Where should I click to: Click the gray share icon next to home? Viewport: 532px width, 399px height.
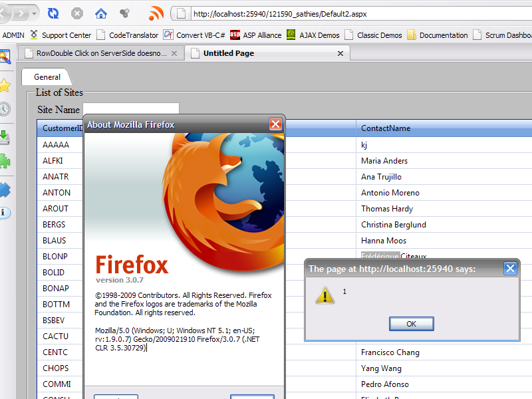(124, 13)
